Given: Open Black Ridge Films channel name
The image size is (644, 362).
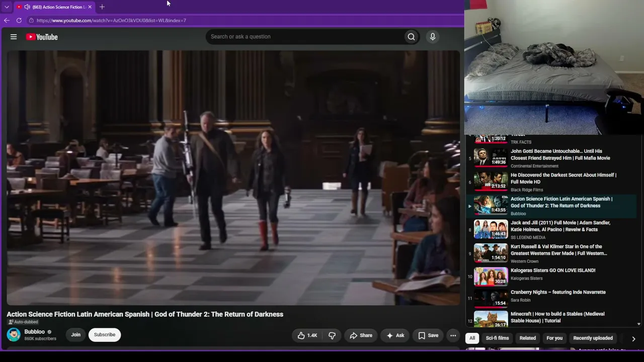Looking at the screenshot, I should [527, 190].
